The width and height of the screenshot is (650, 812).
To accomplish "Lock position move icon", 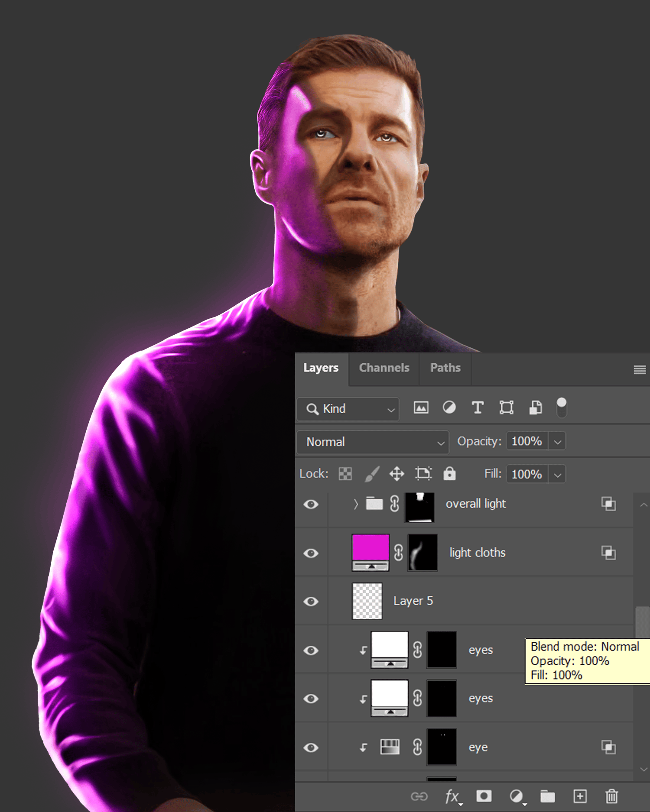I will tap(396, 474).
